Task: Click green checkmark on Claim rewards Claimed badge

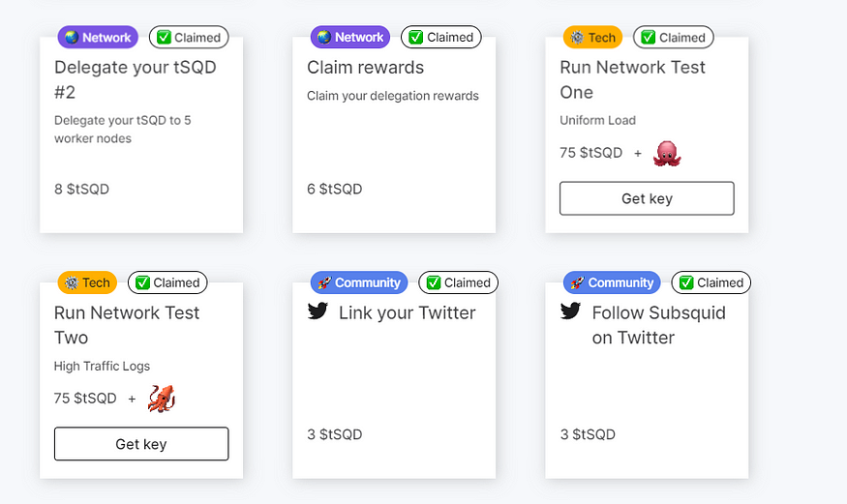Action: pyautogui.click(x=416, y=37)
